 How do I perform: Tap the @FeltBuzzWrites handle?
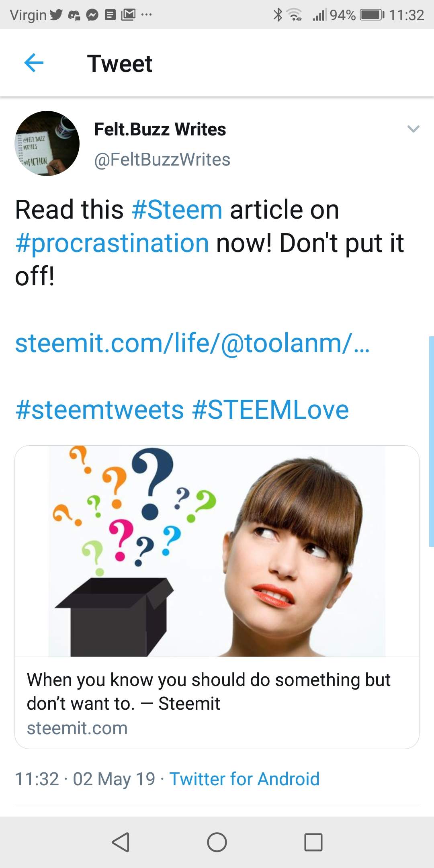point(162,160)
